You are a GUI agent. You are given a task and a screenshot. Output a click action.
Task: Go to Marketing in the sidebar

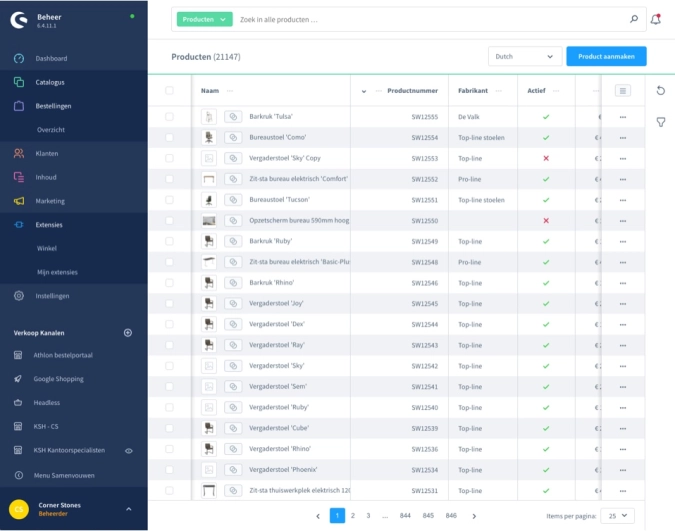click(50, 201)
